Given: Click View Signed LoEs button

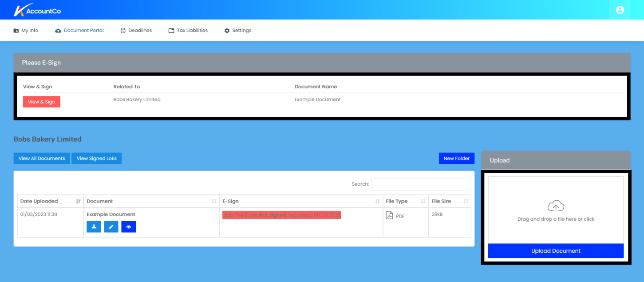Looking at the screenshot, I should point(97,159).
